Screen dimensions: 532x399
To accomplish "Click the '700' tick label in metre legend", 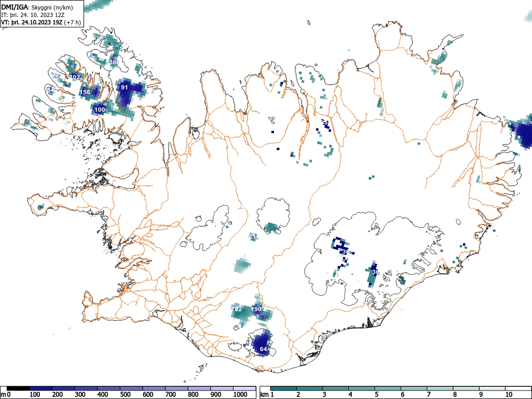I will (x=170, y=395).
